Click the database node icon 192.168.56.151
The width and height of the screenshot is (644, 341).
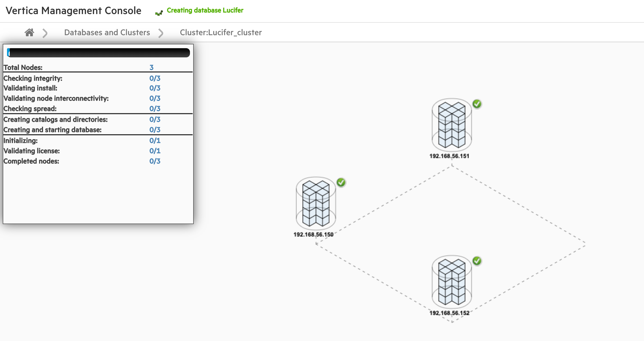452,124
